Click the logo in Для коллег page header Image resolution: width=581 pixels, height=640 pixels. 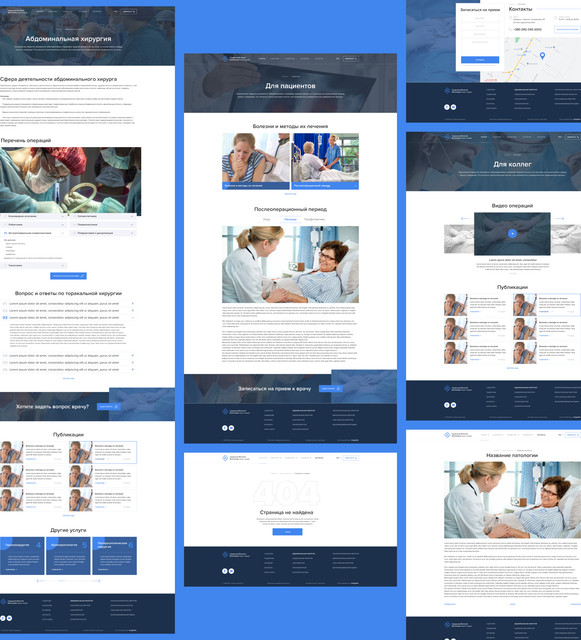point(459,137)
